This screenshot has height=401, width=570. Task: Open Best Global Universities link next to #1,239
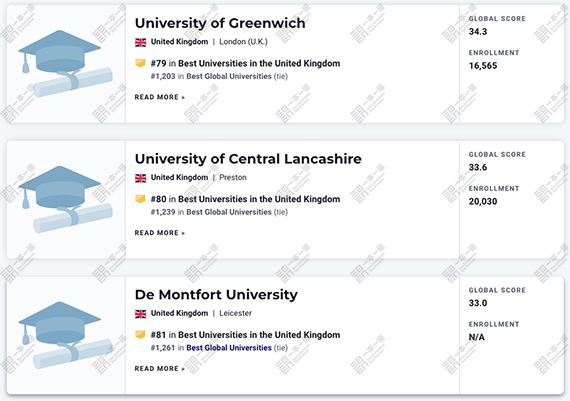229,212
